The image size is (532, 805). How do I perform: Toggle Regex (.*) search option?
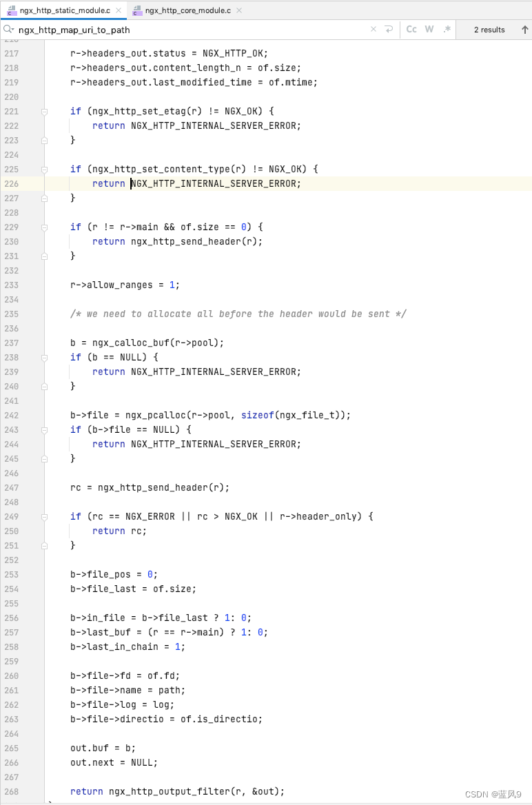[447, 29]
